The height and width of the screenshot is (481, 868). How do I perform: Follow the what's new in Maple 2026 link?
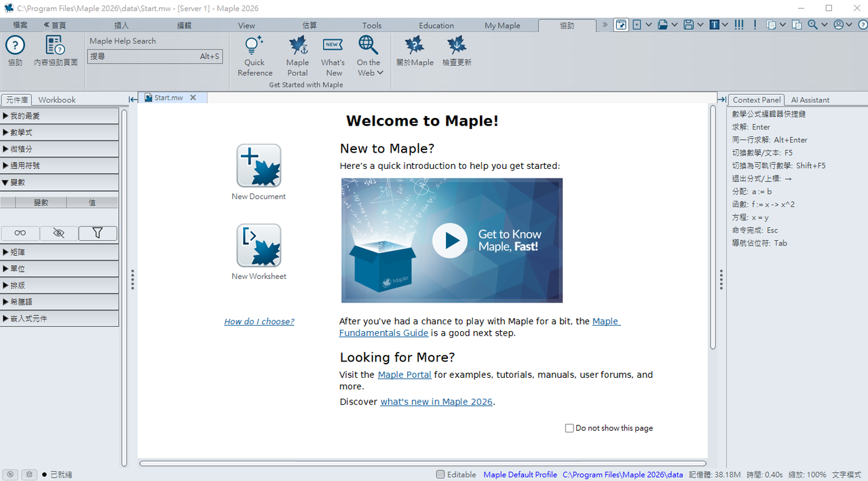[x=436, y=402]
